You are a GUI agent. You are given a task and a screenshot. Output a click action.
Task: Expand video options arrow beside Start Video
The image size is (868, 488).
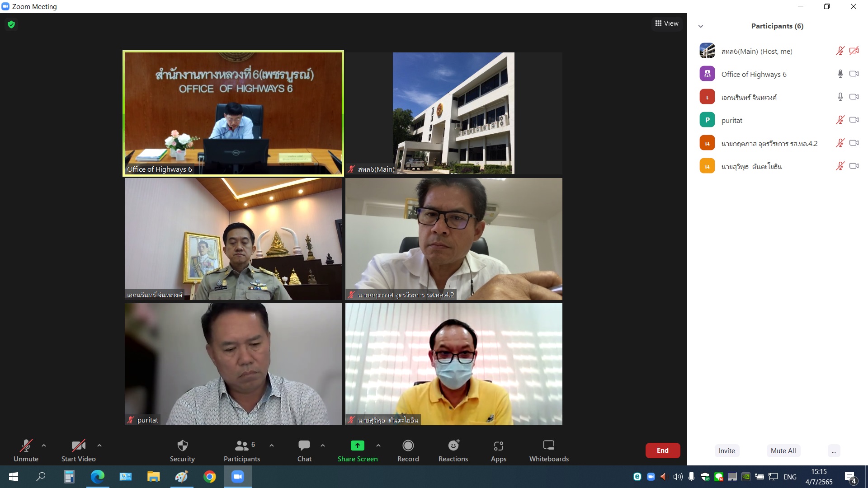(99, 446)
